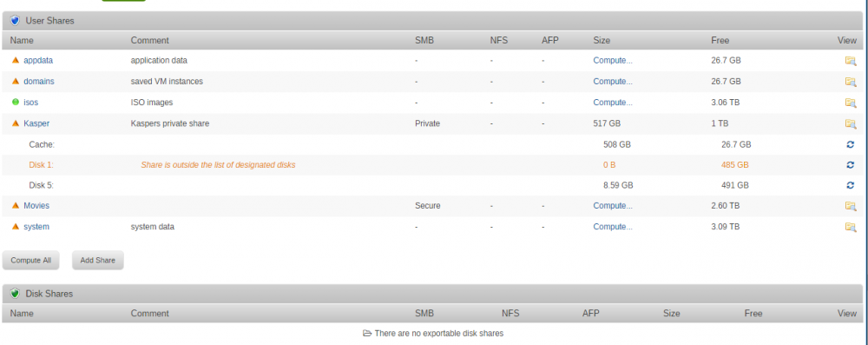
Task: Click the 0 B size for Disk 1
Action: coord(609,165)
